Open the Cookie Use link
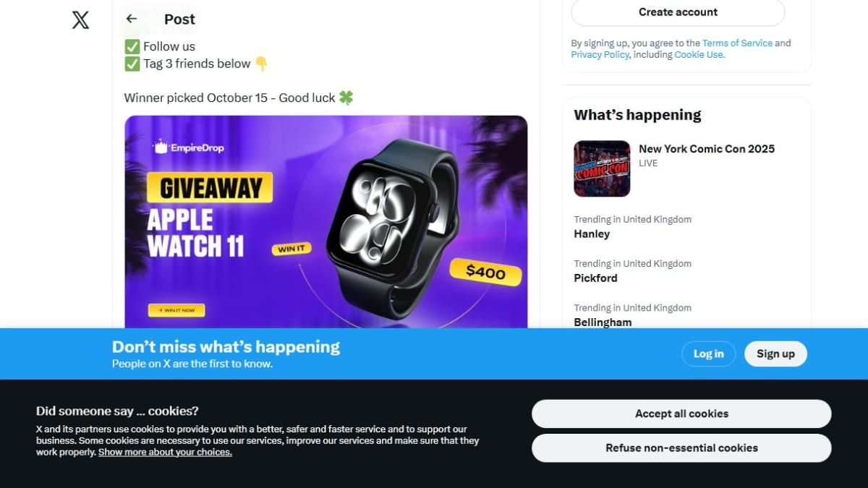Image resolution: width=868 pixels, height=488 pixels. pos(698,54)
